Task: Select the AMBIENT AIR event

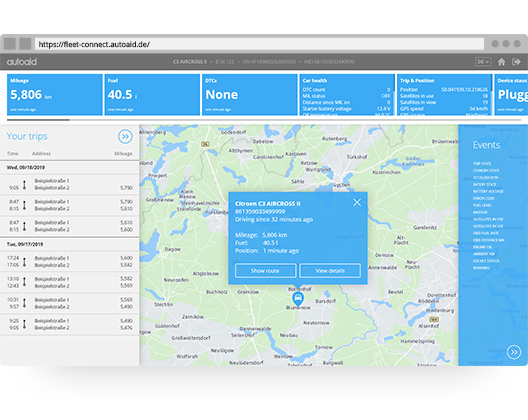Action: 484,254
